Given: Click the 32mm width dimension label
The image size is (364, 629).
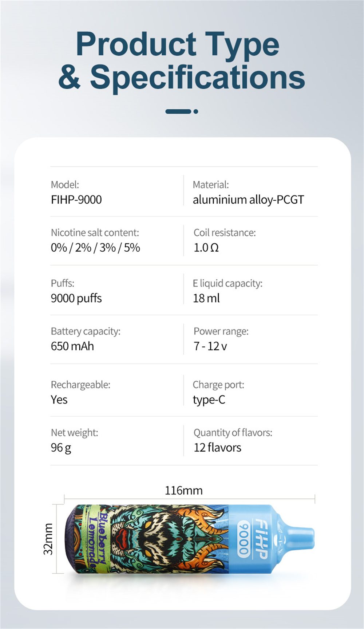Looking at the screenshot, I should pos(48,539).
